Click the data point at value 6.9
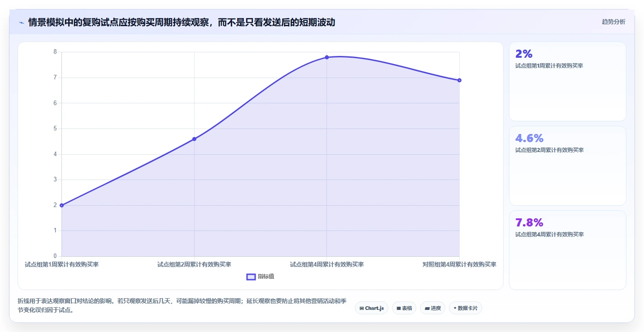Image resolution: width=644 pixels, height=332 pixels. [459, 80]
